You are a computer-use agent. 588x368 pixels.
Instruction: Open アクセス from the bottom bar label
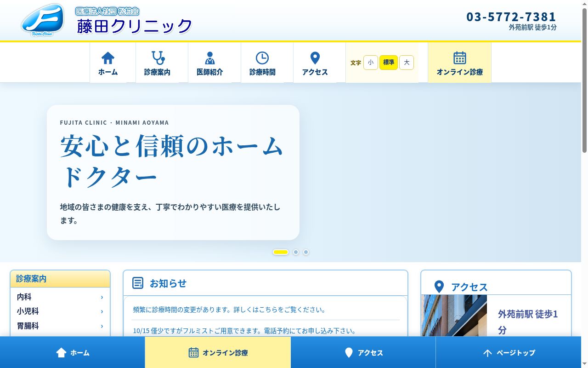point(370,353)
